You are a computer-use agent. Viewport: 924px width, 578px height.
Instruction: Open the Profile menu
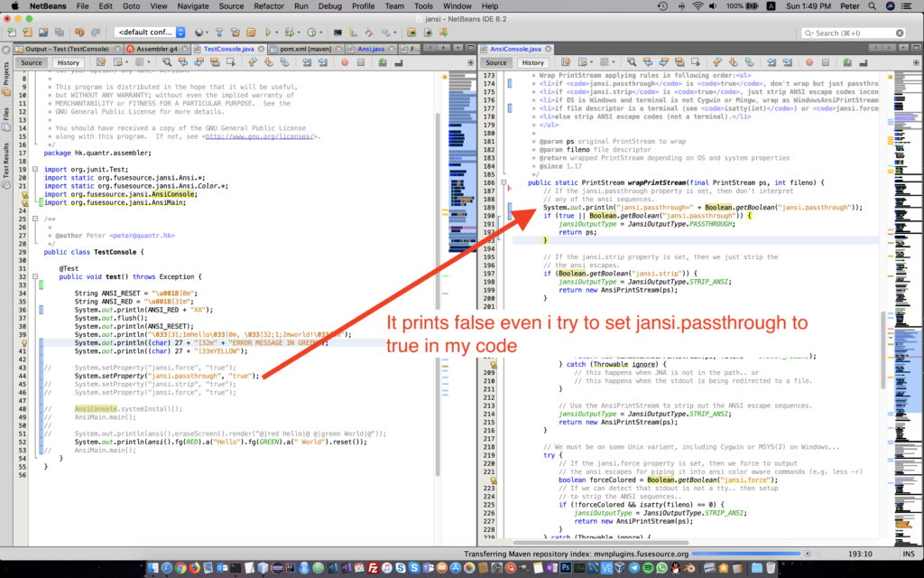(x=363, y=6)
